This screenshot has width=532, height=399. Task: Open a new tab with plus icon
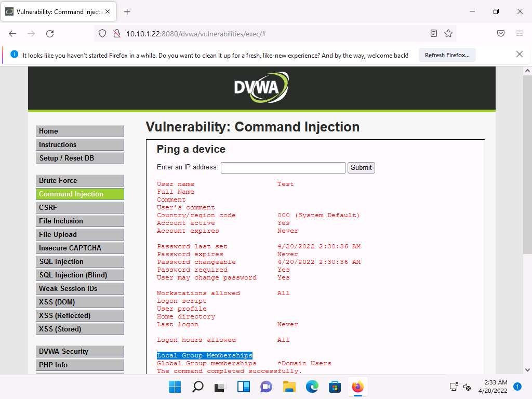tap(127, 11)
